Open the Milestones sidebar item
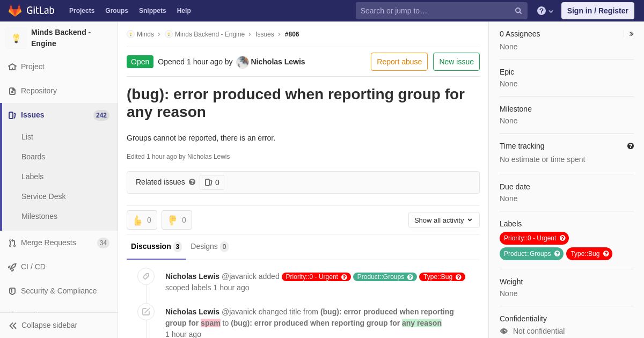This screenshot has height=338, width=644. 39,216
